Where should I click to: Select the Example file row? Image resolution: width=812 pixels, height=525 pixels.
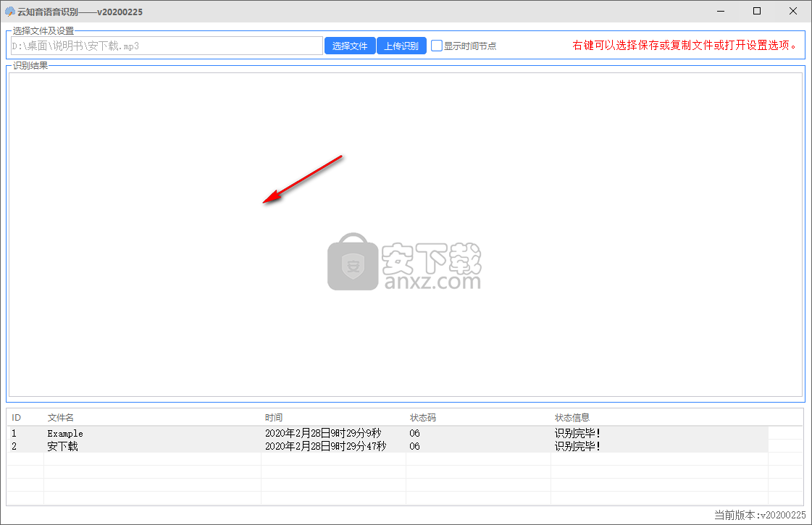click(x=388, y=433)
